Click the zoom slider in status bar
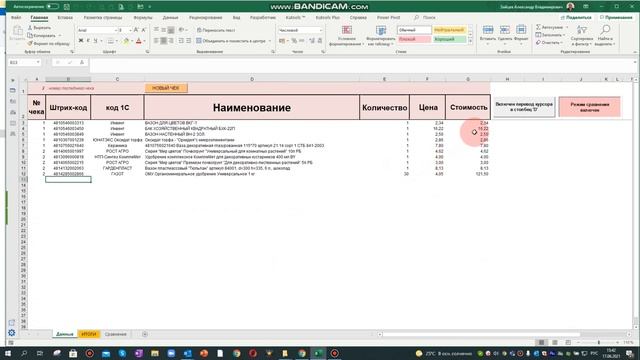640x360 pixels. (598, 342)
